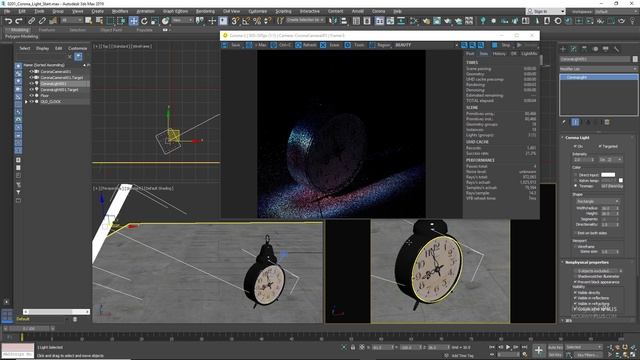
Task: Open Customize in scene explorer menu
Action: (77, 48)
